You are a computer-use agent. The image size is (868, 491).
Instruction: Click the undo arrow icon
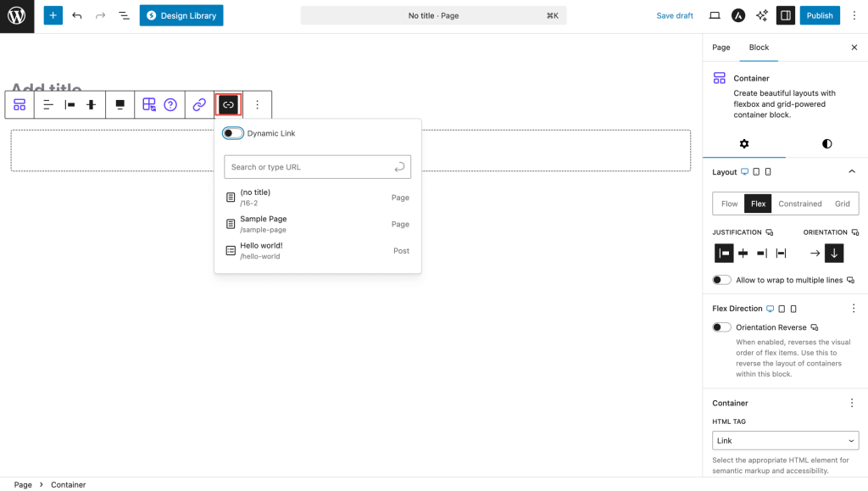tap(77, 15)
